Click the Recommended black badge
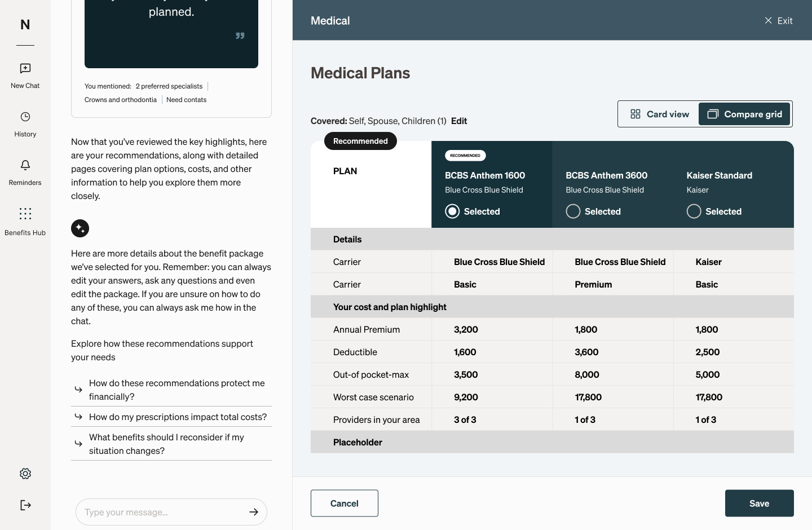This screenshot has width=812, height=530. click(360, 141)
